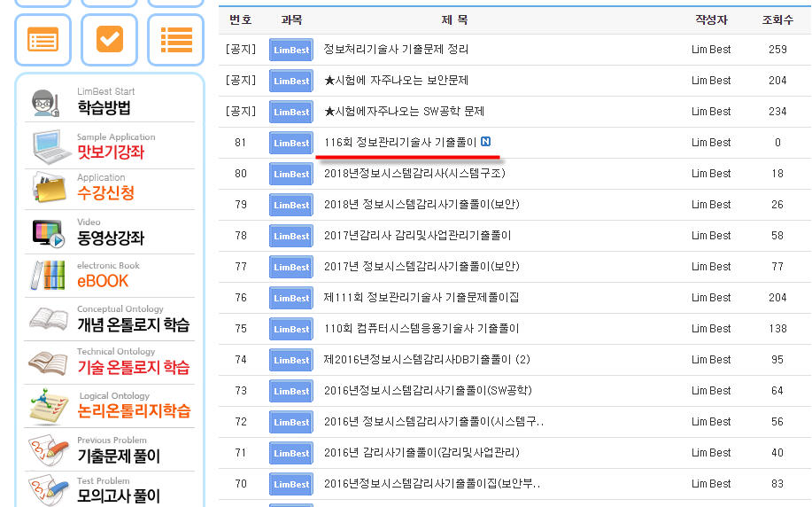This screenshot has height=507, width=812.
Task: Click the orange bulleted list icon button
Action: click(x=175, y=40)
